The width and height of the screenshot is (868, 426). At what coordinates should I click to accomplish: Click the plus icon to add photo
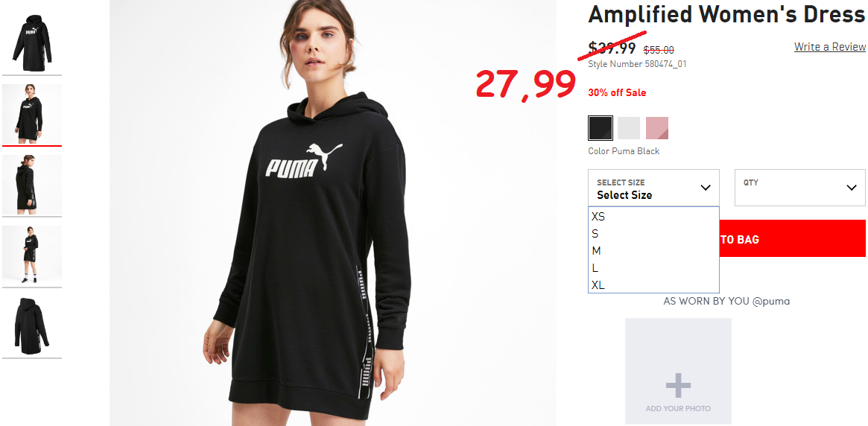click(678, 386)
